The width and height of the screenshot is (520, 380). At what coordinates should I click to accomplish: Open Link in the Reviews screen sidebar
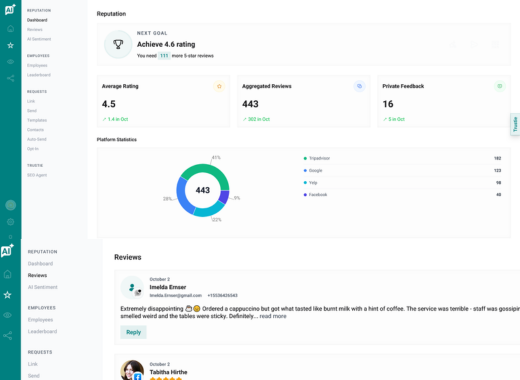pyautogui.click(x=33, y=364)
